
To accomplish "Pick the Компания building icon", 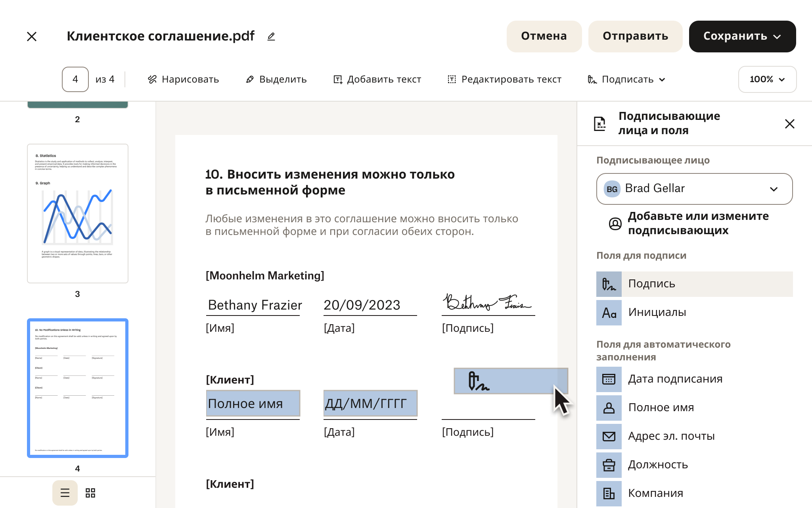I will point(609,494).
